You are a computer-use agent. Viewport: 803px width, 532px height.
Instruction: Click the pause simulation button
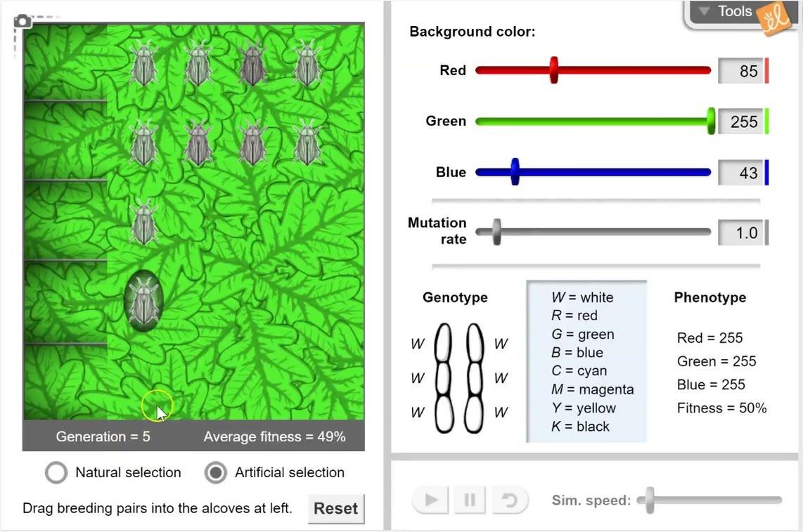tap(470, 500)
